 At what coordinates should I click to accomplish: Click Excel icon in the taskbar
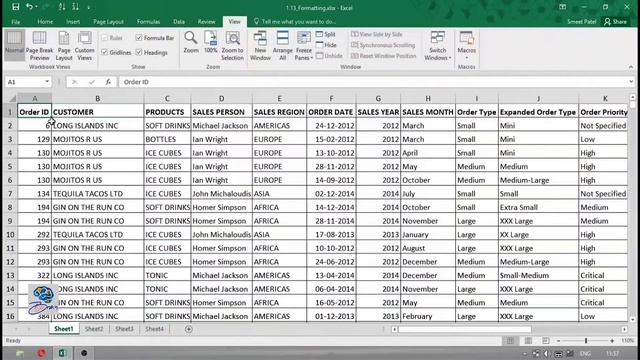62,353
